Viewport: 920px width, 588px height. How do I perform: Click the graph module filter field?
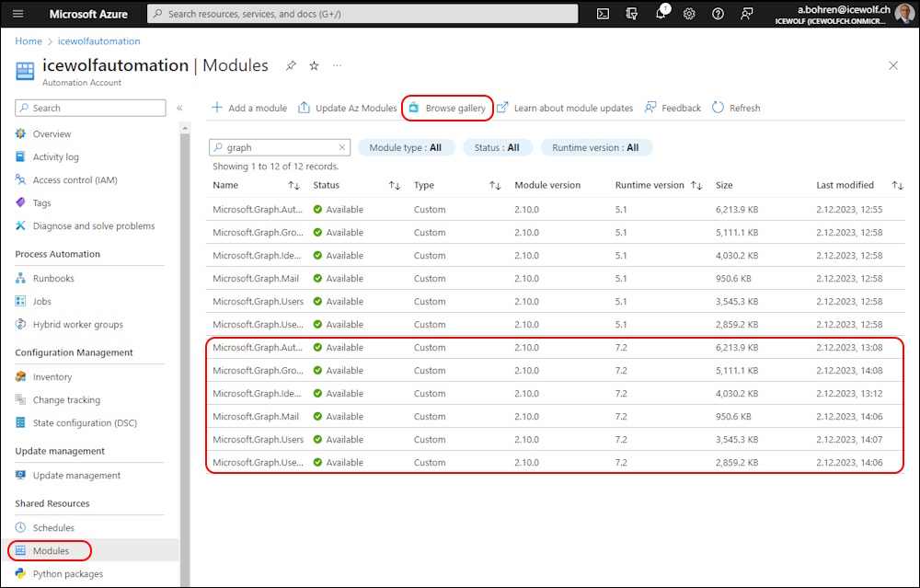pyautogui.click(x=280, y=148)
